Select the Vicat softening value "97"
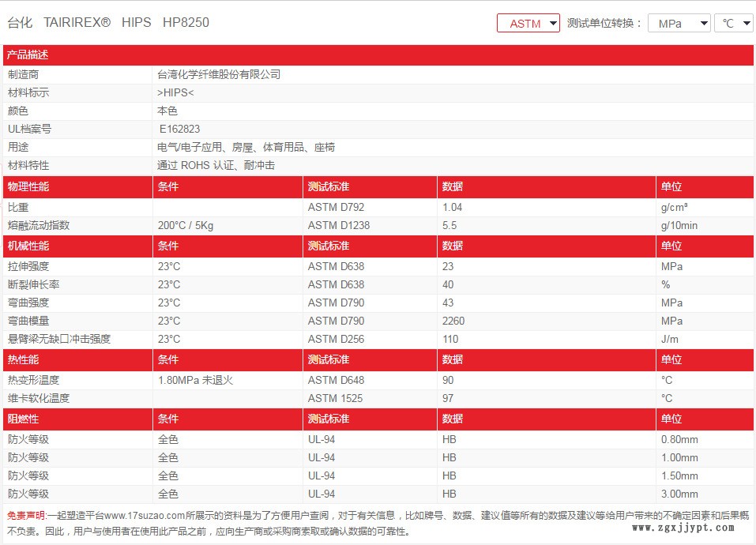Viewport: 756px width, 545px height. 448,398
